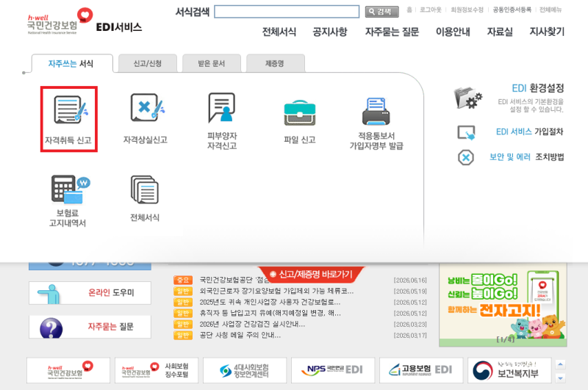Open the 2026년 사업장 건강검진 실시안내 notice
Image resolution: width=588 pixels, height=390 pixels.
point(252,324)
